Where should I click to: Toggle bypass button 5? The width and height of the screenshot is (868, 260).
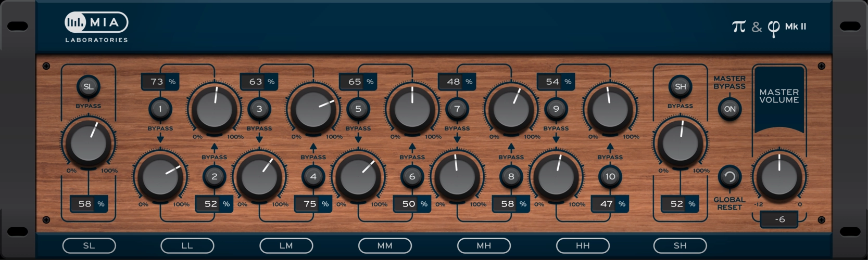tap(358, 109)
